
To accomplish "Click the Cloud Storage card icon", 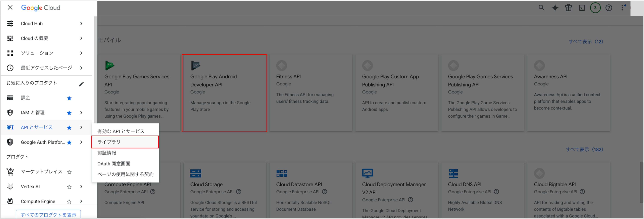I will point(195,173).
